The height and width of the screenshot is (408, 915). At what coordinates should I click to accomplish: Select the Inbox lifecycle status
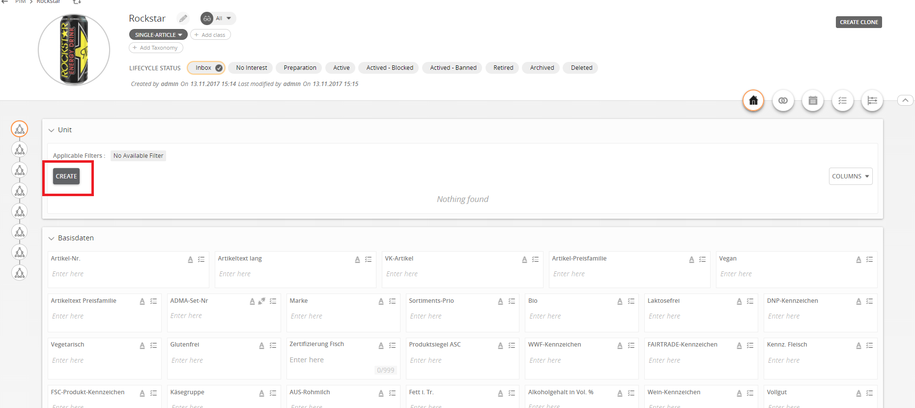coord(206,68)
